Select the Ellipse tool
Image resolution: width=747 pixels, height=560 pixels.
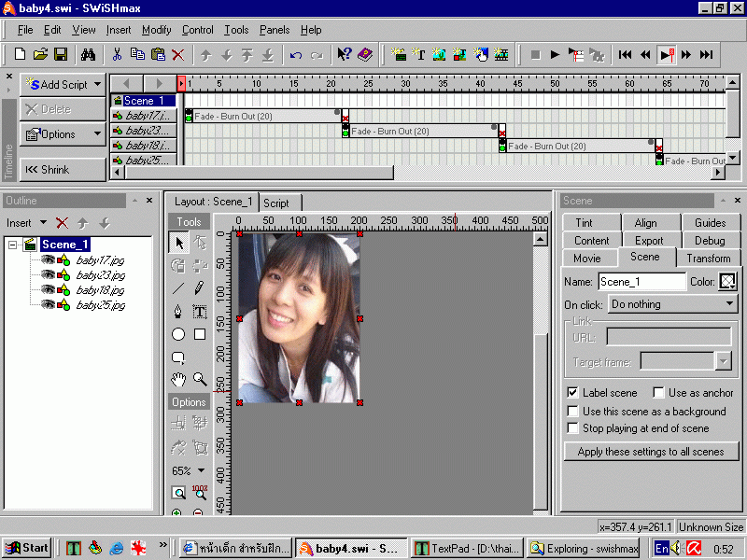(x=178, y=334)
